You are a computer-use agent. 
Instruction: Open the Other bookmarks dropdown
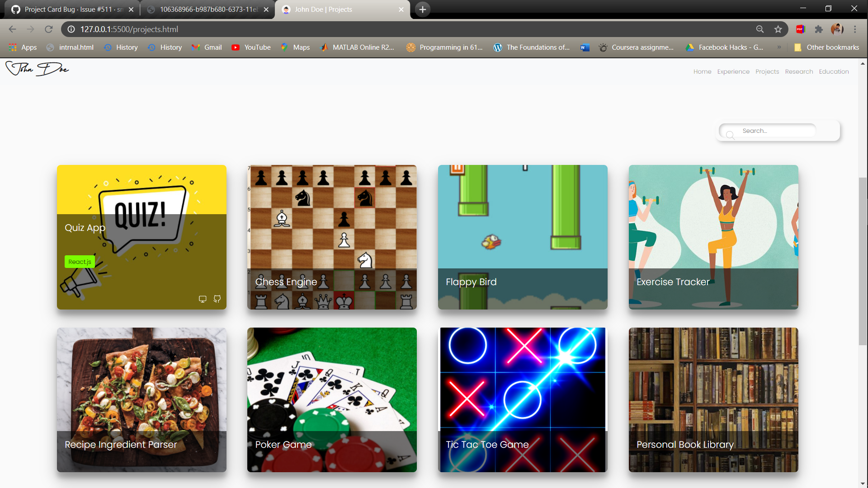click(x=826, y=47)
